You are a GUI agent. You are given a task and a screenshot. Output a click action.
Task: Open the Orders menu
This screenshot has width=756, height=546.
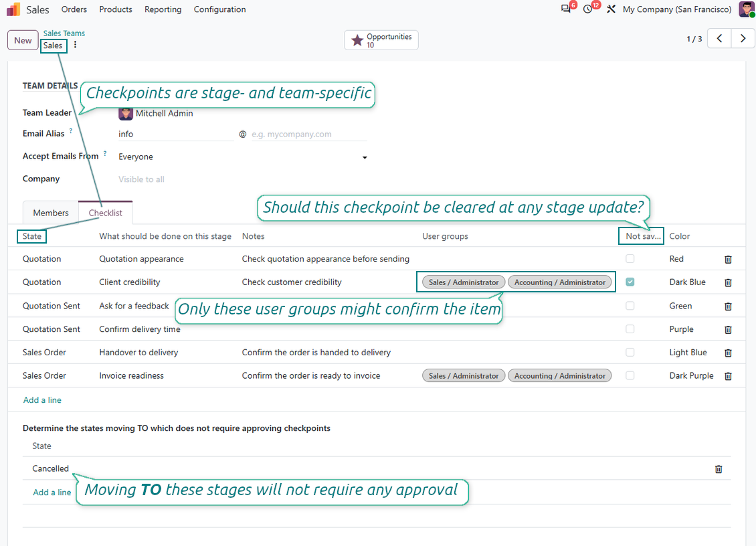pos(74,9)
